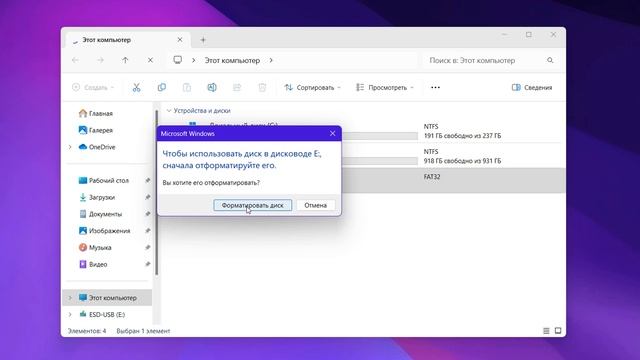640x360 pixels.
Task: Click the Paste icon in toolbar
Action: point(187,87)
